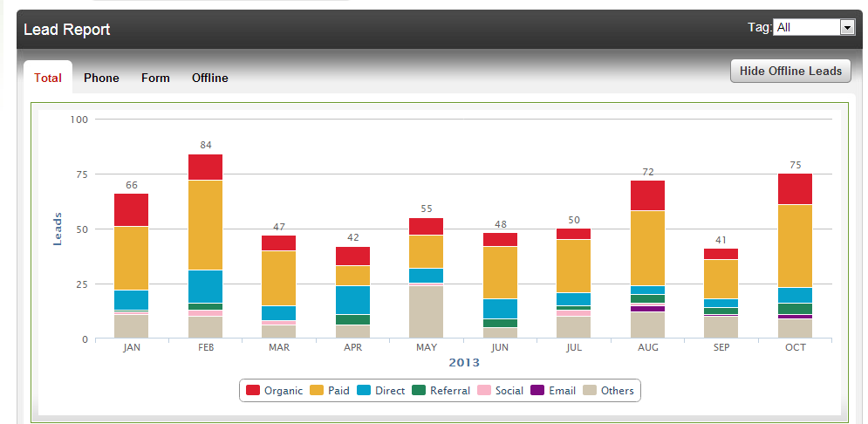Click the Organic segment of the AUG bar
Screen dimensions: 868x424
click(647, 195)
